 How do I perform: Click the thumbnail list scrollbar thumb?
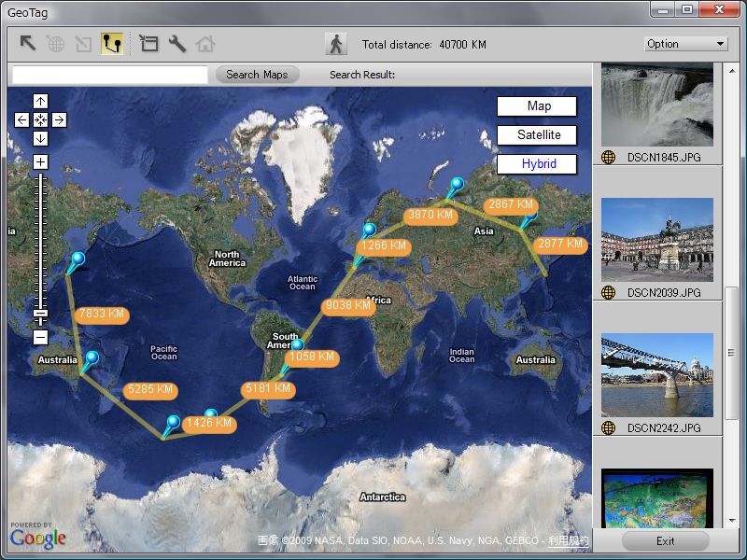[x=732, y=353]
